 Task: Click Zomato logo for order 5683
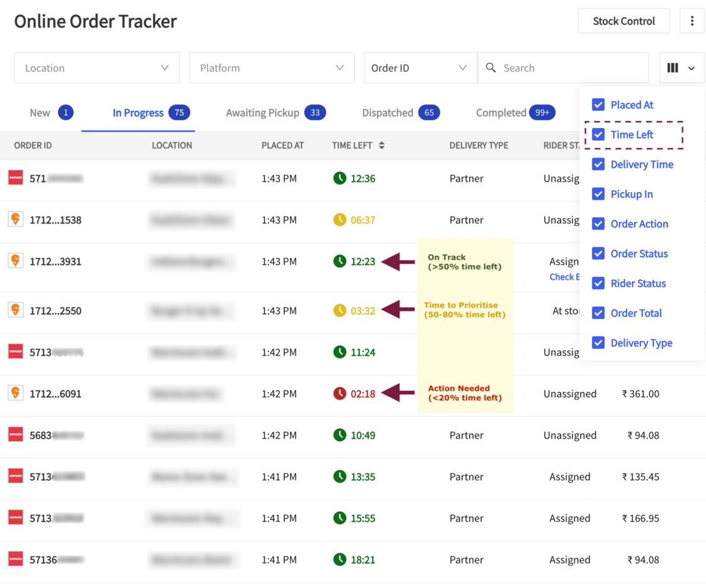tap(16, 434)
